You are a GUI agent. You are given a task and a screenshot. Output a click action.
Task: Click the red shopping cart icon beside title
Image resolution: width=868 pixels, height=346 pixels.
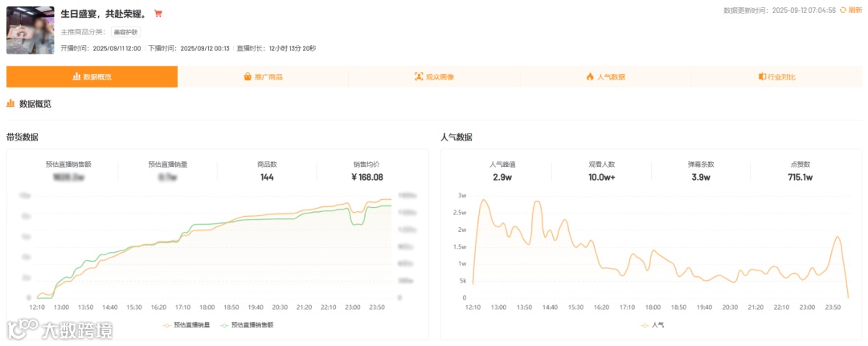(158, 14)
